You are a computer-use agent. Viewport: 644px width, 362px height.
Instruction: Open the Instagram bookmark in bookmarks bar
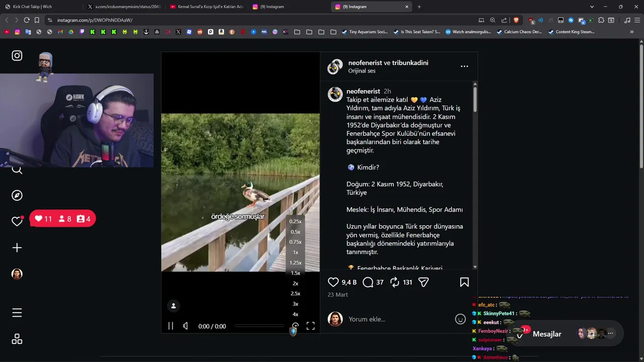pos(17,32)
